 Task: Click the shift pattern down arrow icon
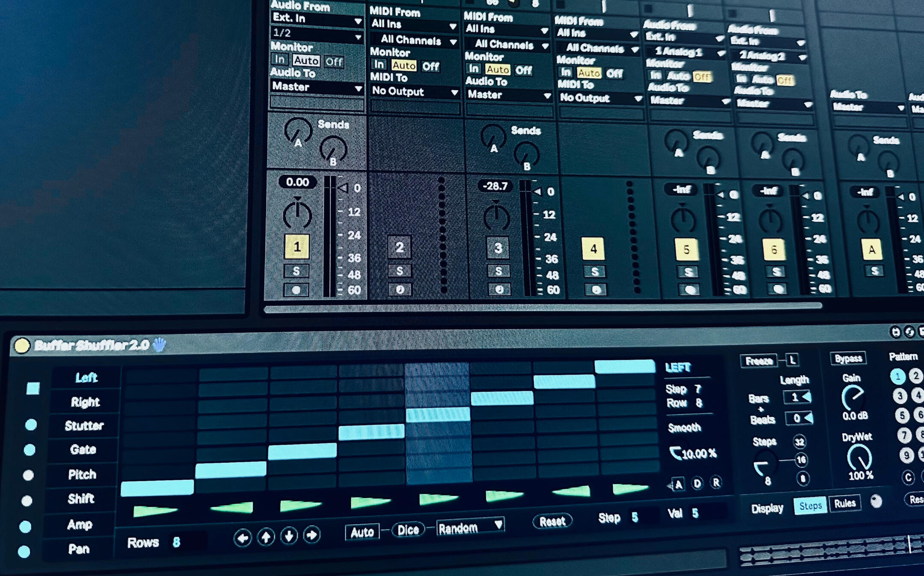(x=289, y=535)
